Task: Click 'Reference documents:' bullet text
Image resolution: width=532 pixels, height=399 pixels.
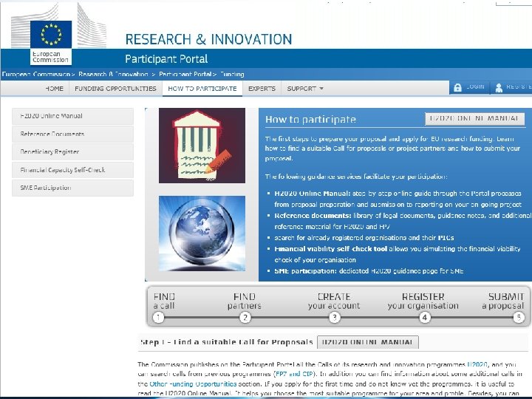Action: (313, 216)
